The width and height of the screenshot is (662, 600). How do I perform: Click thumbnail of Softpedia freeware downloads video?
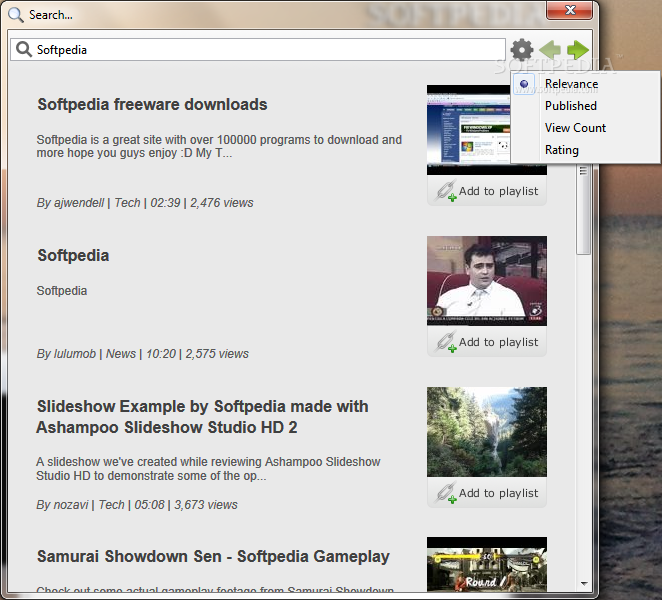tap(469, 130)
